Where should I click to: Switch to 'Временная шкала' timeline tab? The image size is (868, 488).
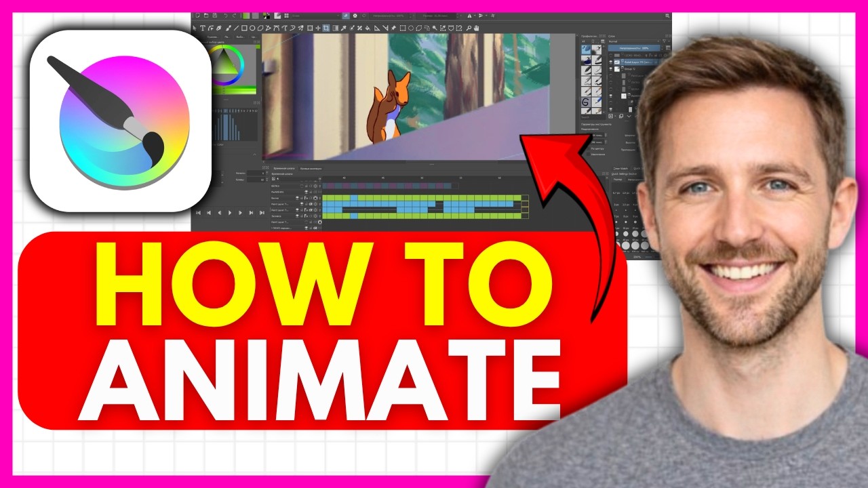[284, 168]
